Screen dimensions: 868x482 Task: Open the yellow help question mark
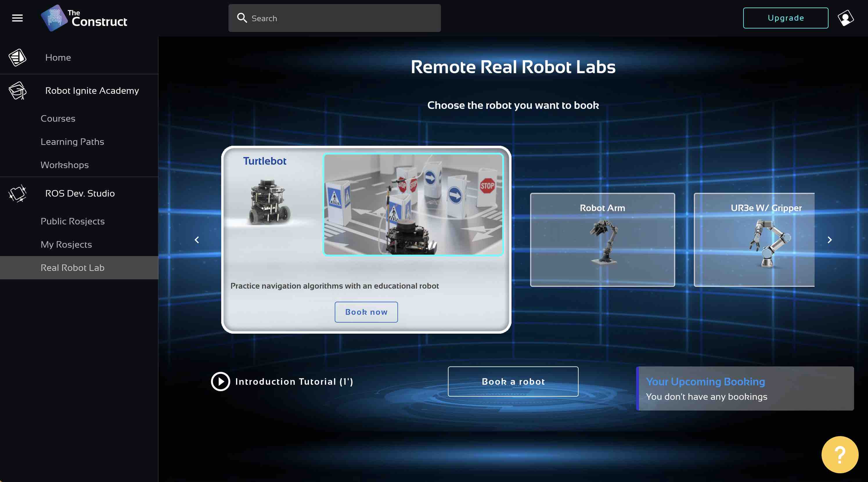point(840,455)
